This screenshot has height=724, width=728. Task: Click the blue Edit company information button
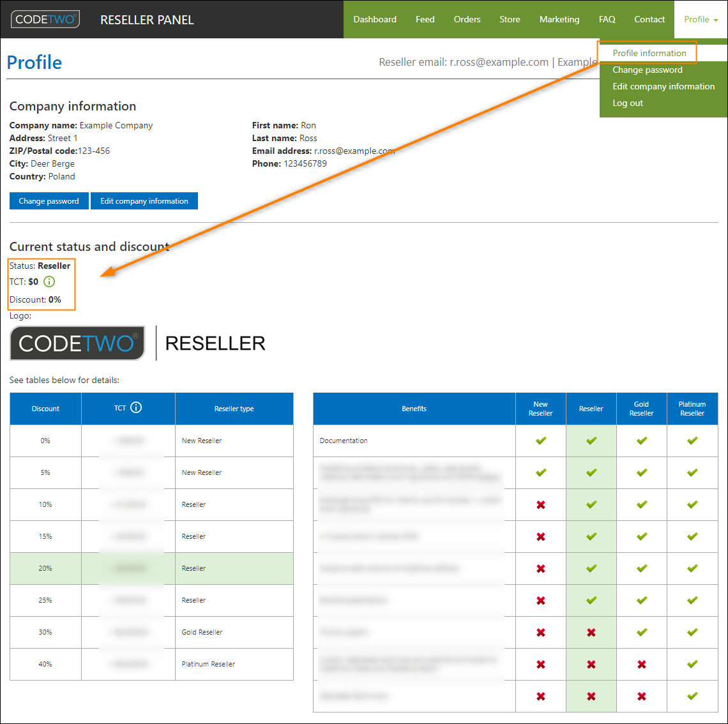click(x=144, y=201)
